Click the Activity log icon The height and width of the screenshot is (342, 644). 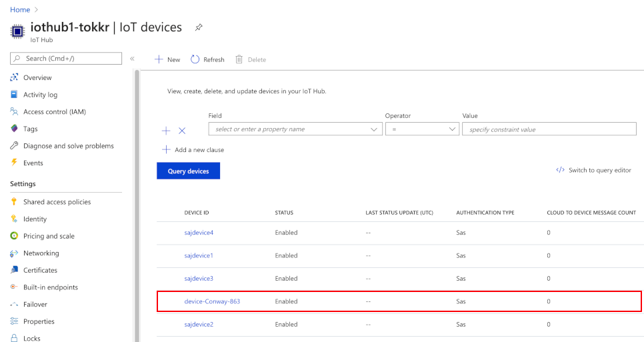15,95
